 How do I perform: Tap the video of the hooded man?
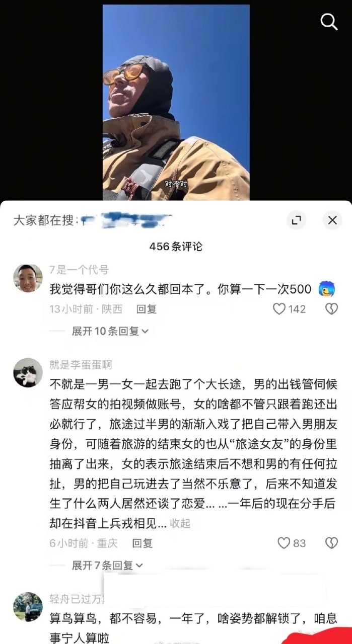[176, 103]
